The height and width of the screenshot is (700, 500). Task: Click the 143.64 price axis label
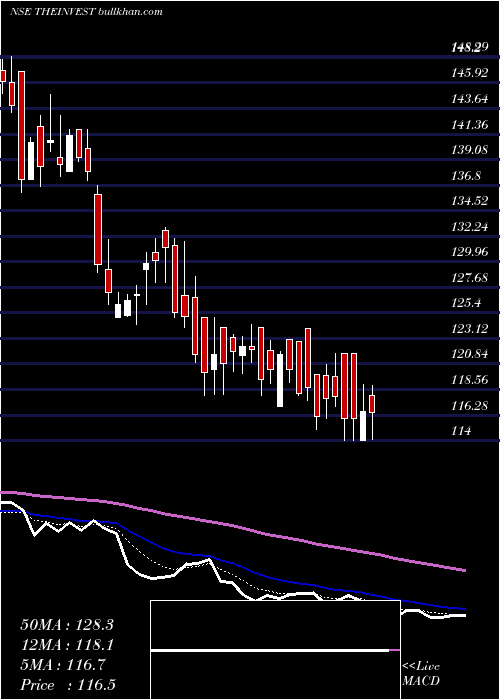pyautogui.click(x=470, y=98)
